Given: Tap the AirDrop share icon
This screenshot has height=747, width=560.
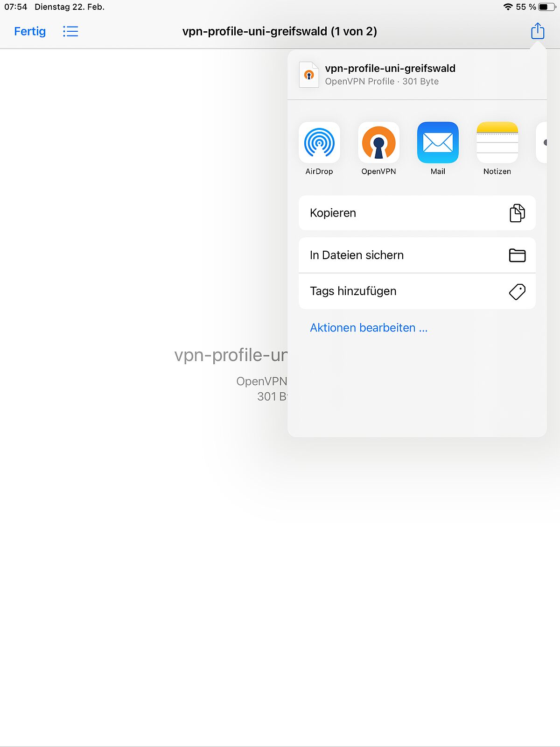Looking at the screenshot, I should (x=319, y=142).
